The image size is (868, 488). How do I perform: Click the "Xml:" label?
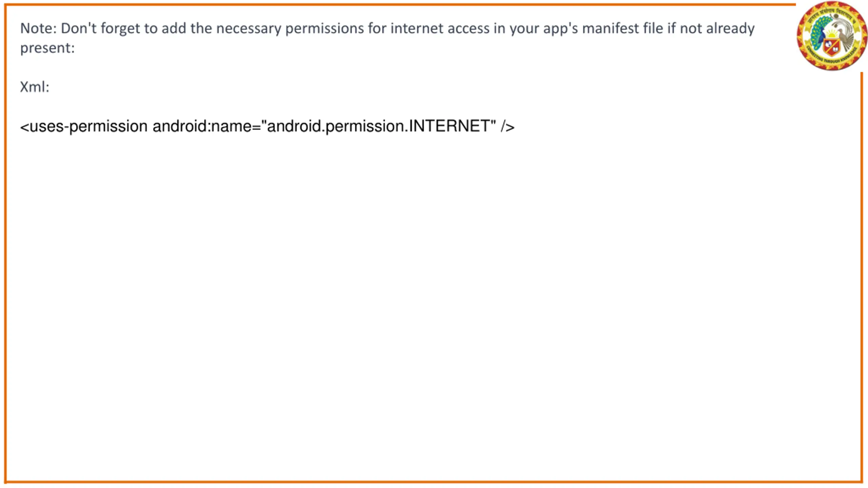pos(35,87)
